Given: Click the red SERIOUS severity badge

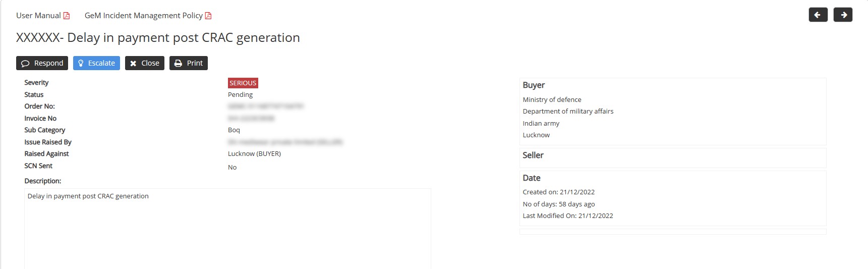Looking at the screenshot, I should pos(243,83).
